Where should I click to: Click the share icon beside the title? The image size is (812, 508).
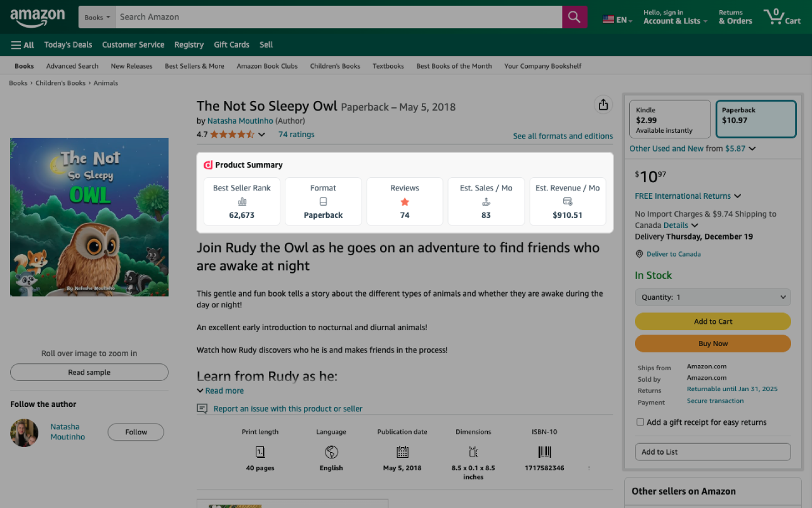(x=603, y=105)
